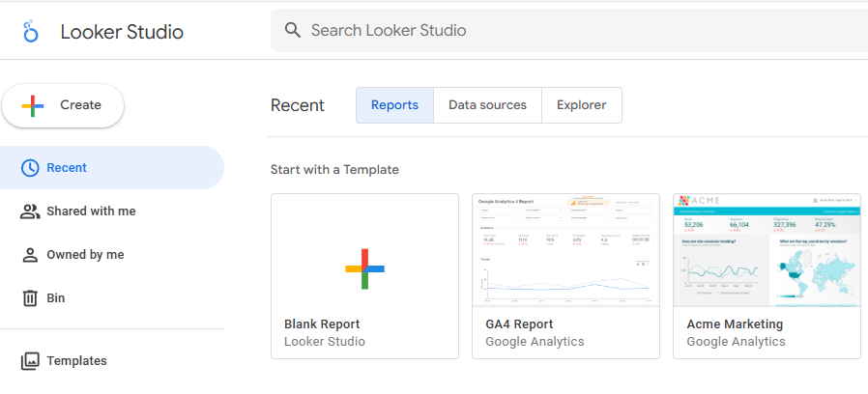Click the Recent clock icon
Screen dimensions: 868x394
29,168
